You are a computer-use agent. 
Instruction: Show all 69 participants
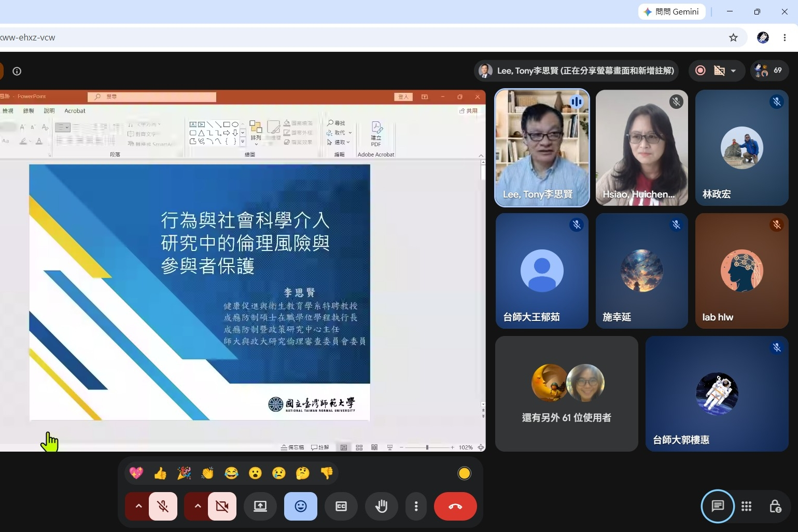769,71
